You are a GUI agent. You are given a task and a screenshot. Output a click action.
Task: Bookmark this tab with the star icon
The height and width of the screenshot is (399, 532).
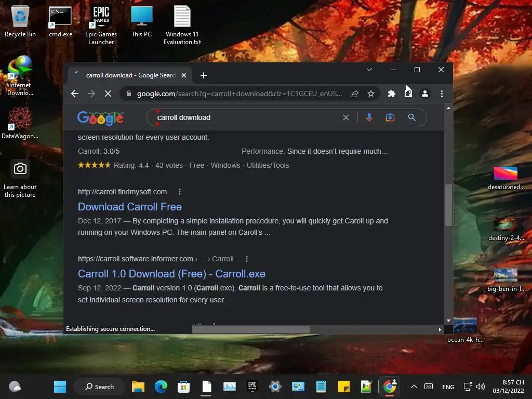[x=371, y=94]
